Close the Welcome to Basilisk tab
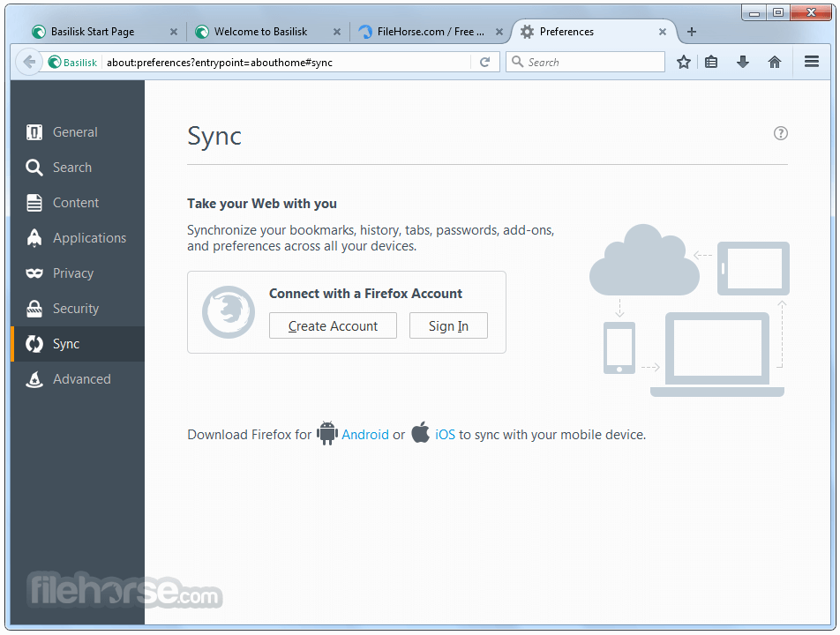840x635 pixels. click(337, 32)
